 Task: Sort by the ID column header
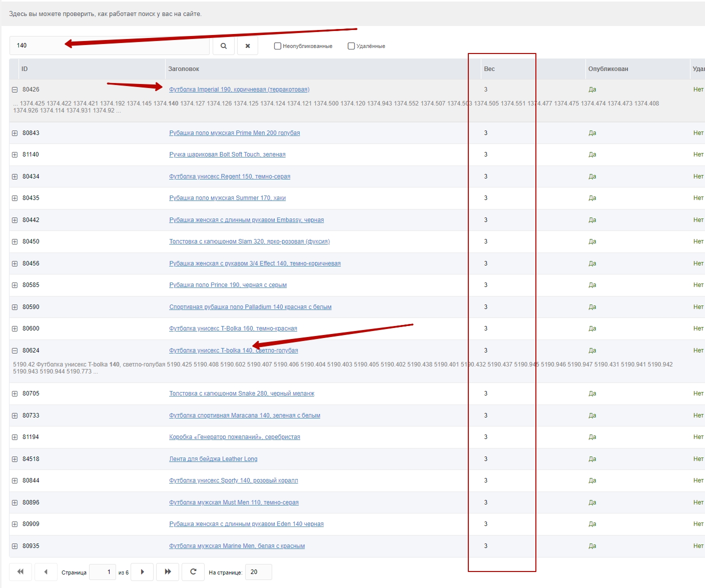point(25,69)
